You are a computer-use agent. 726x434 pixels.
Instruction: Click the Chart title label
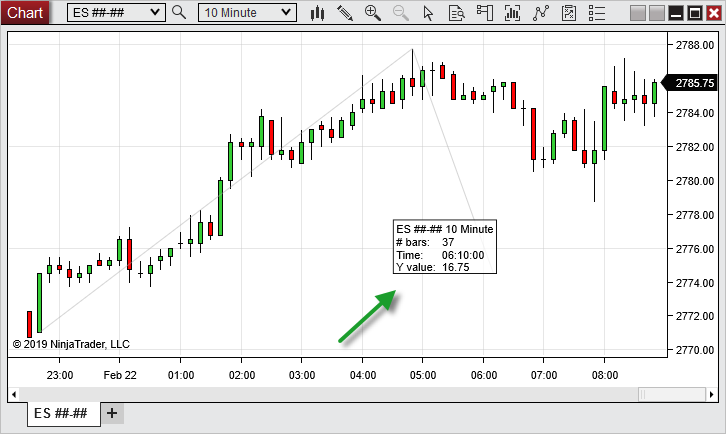[x=26, y=13]
